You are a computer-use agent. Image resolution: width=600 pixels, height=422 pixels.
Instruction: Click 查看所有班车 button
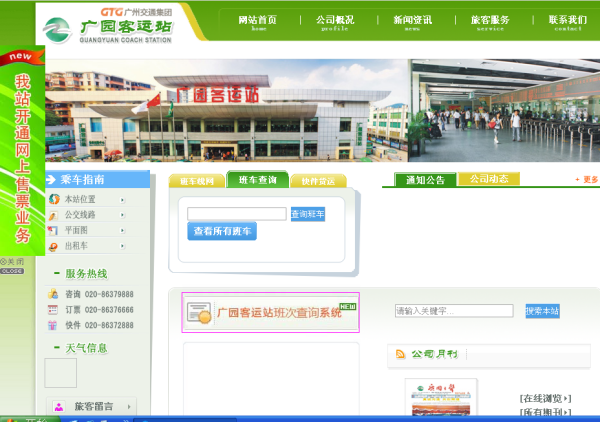coord(222,231)
